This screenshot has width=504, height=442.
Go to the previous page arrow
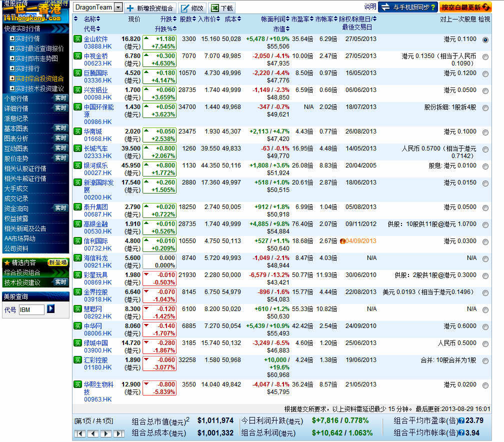point(93,433)
